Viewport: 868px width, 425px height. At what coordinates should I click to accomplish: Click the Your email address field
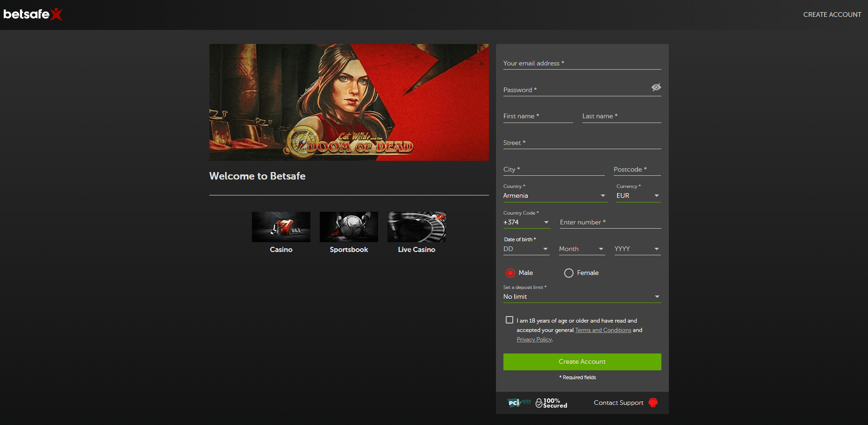(x=582, y=63)
